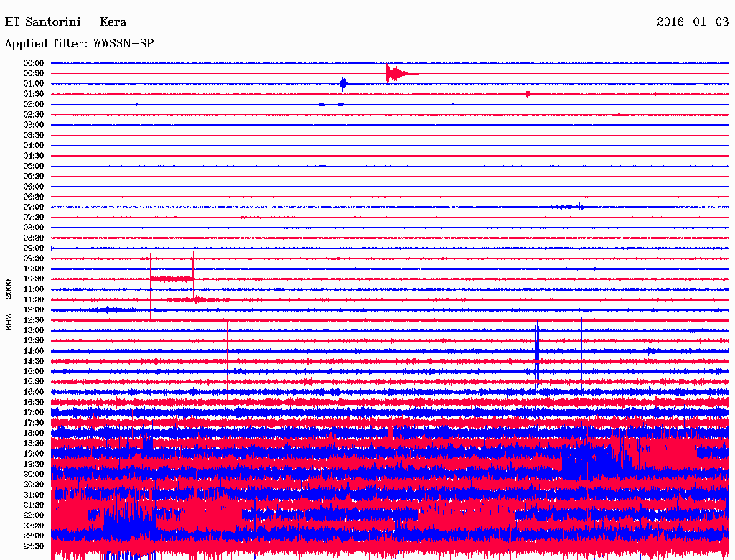Click the 02:00 time label
The width and height of the screenshot is (735, 560).
tap(34, 104)
